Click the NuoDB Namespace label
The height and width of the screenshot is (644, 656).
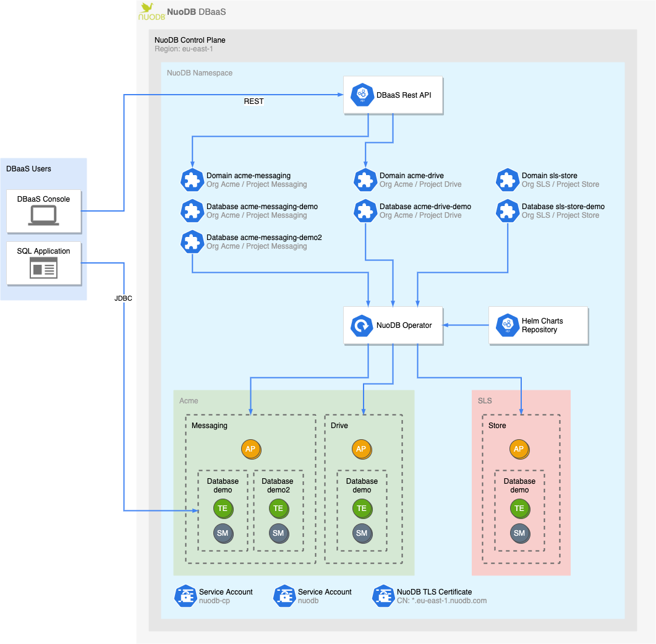(200, 73)
